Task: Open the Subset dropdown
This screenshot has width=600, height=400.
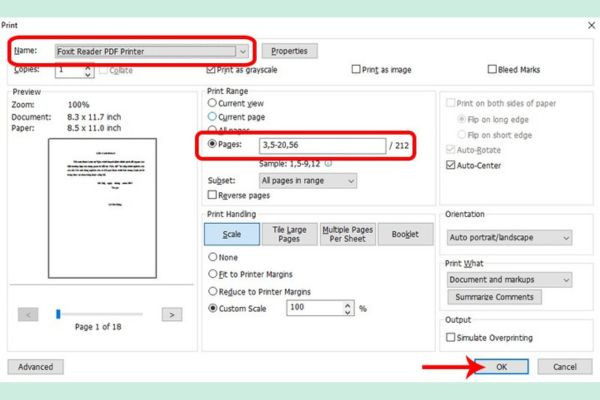Action: (308, 181)
